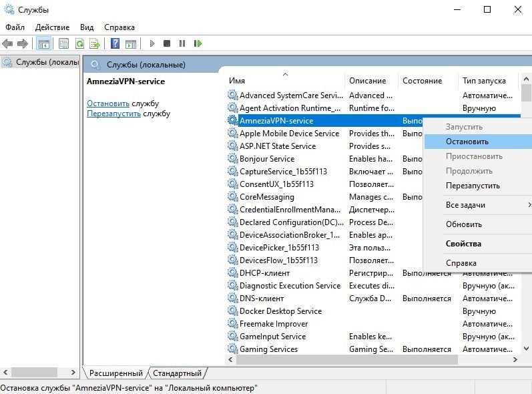Click the Pause service toolbar icon
This screenshot has width=532, height=394.
[x=182, y=43]
